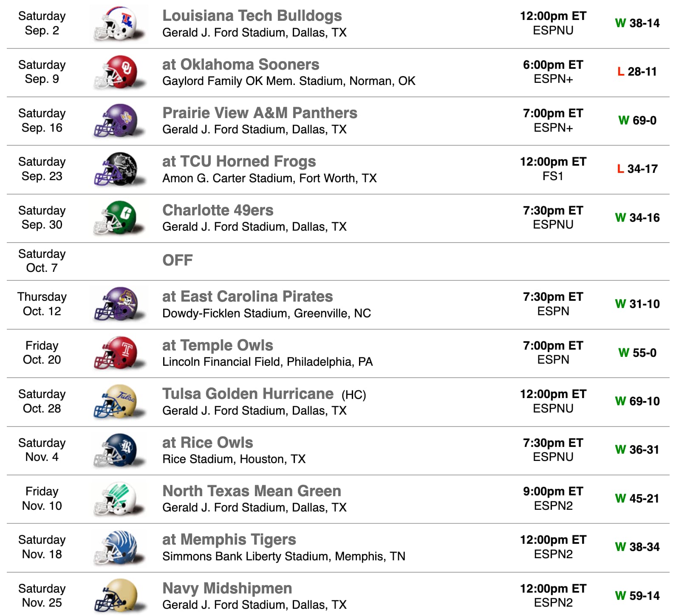Click the L 34-17 result score

click(x=637, y=169)
